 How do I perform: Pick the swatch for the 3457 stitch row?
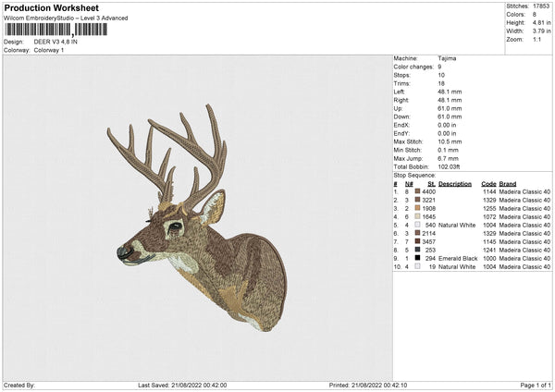pyautogui.click(x=417, y=241)
